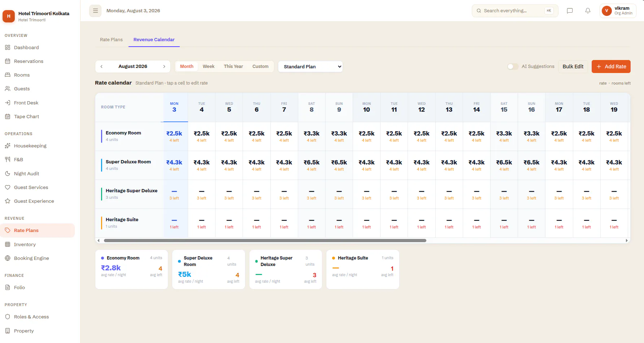This screenshot has width=644, height=343.
Task: Go to previous month chevron
Action: (x=102, y=67)
